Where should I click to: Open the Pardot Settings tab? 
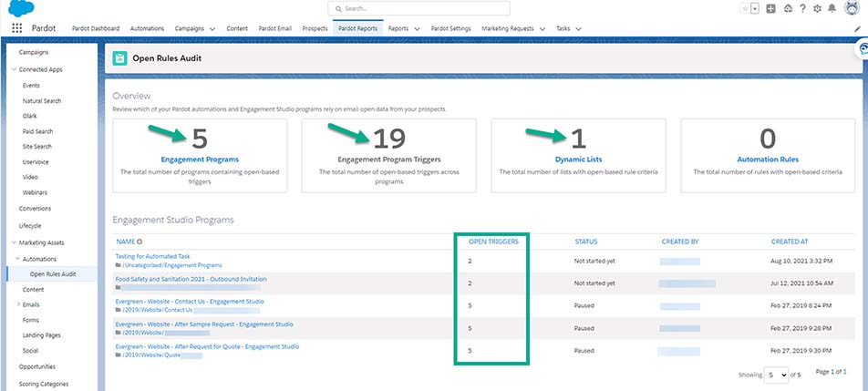click(451, 29)
